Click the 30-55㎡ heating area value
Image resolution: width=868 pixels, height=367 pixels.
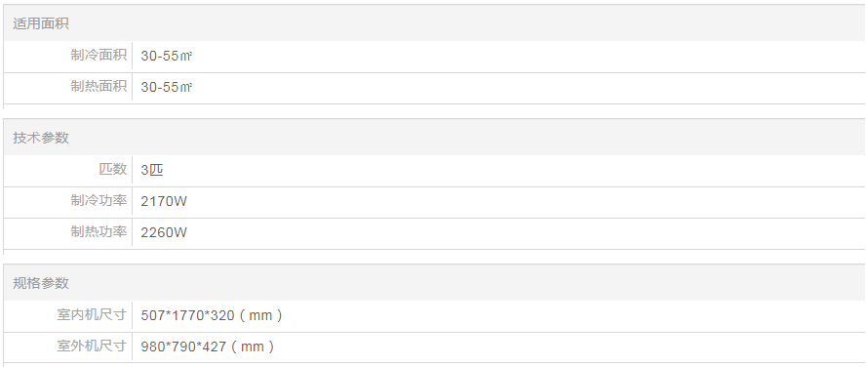click(166, 87)
